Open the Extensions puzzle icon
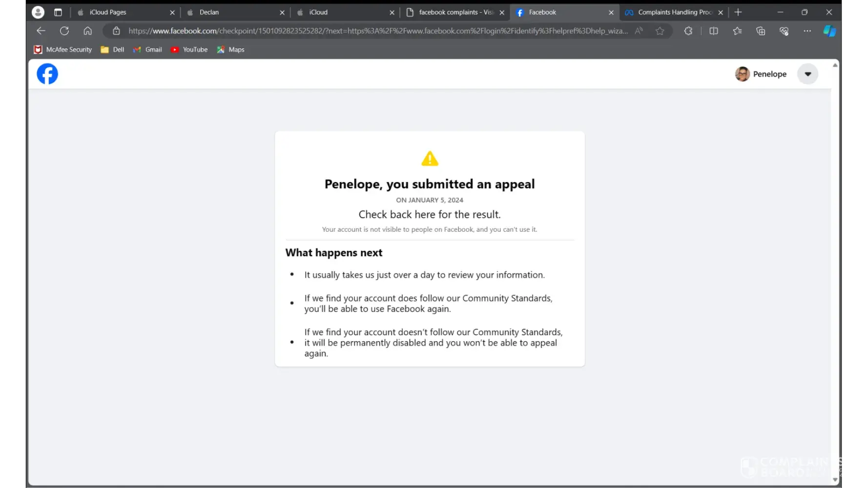The height and width of the screenshot is (488, 868). click(x=688, y=31)
